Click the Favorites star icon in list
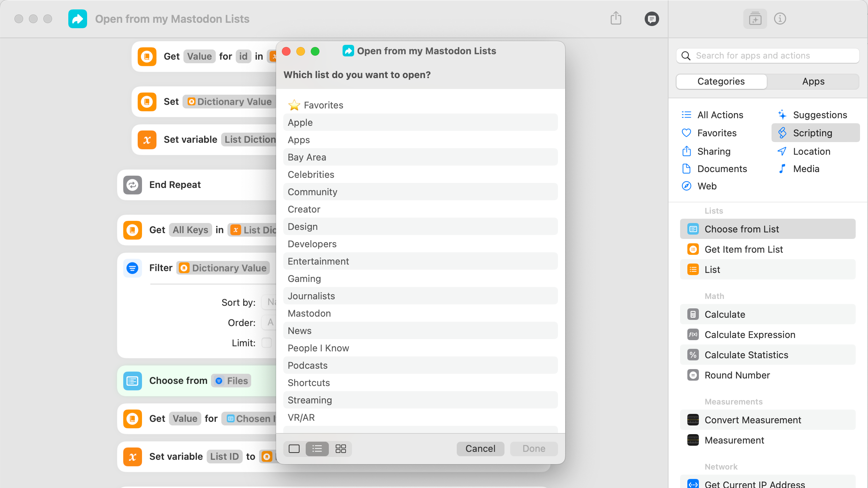 pos(294,105)
